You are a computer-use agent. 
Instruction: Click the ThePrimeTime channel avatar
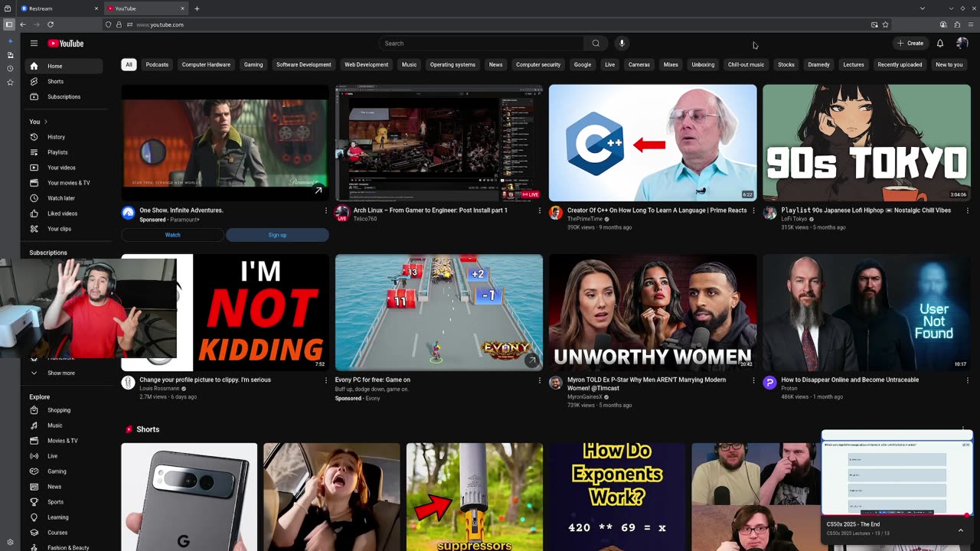click(x=556, y=213)
